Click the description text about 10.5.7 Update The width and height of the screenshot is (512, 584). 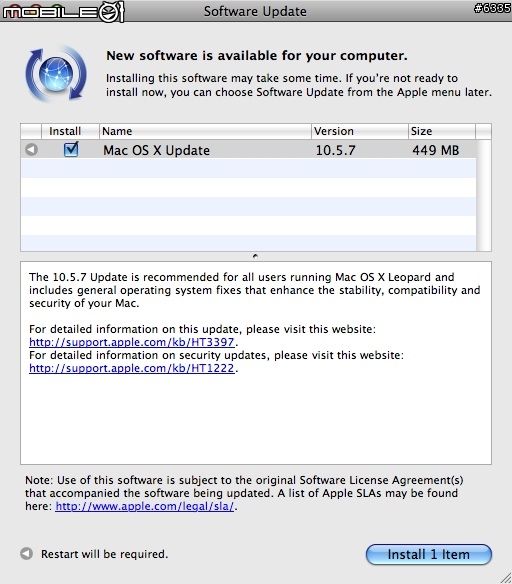(255, 290)
